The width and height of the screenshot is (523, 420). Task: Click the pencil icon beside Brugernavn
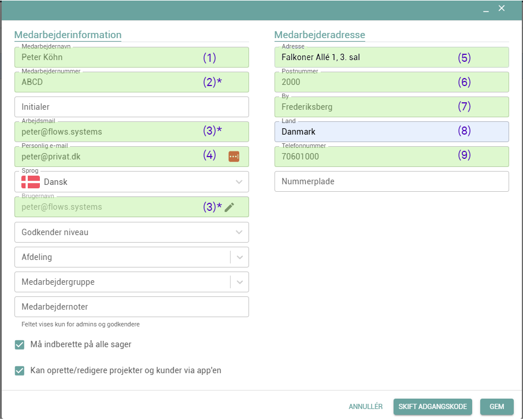(x=229, y=207)
